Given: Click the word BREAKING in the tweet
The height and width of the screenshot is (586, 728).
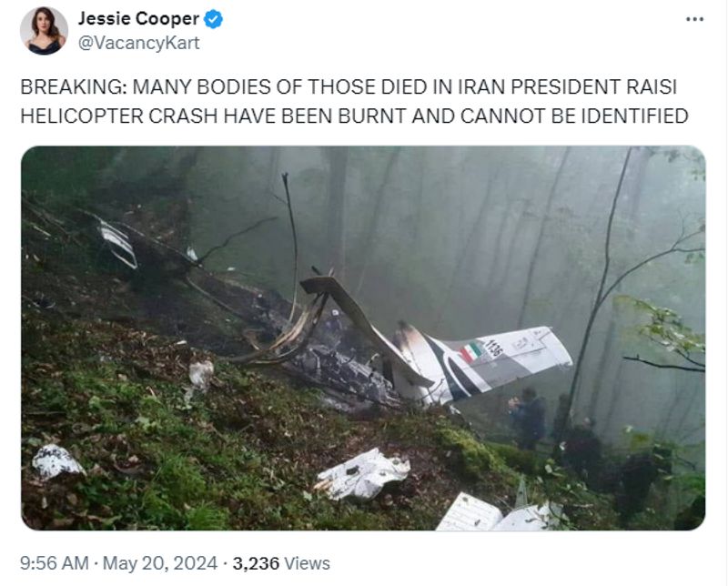Looking at the screenshot, I should (72, 86).
